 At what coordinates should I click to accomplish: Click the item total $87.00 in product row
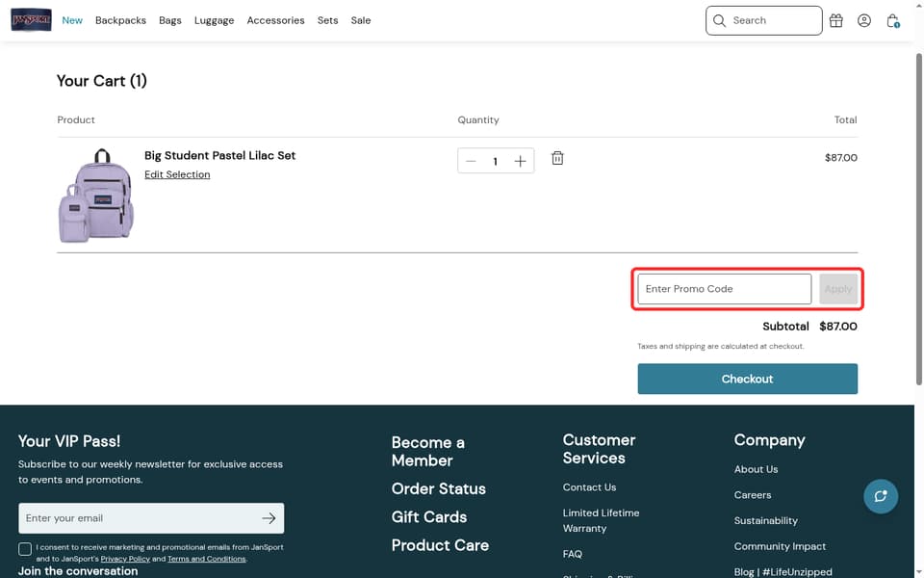[841, 157]
